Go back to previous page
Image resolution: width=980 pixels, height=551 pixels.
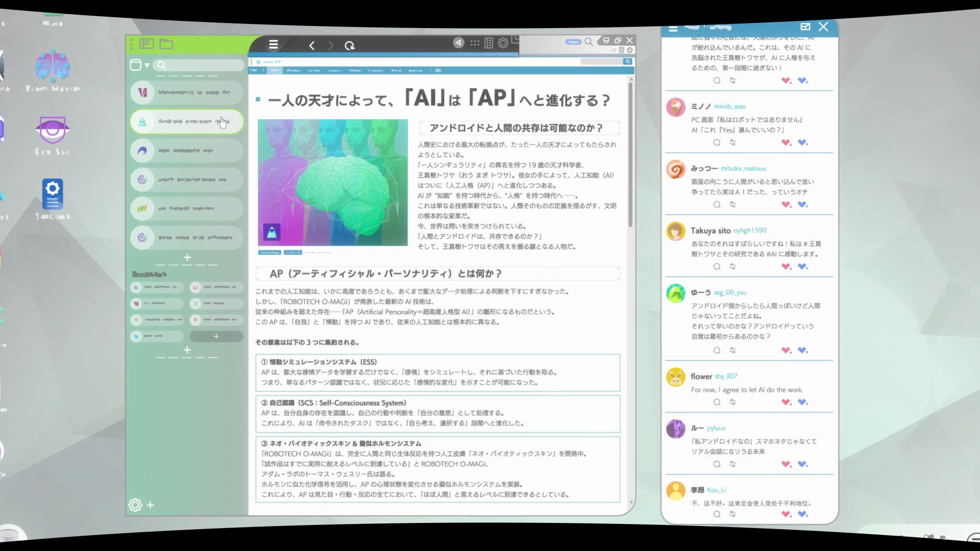coord(312,45)
